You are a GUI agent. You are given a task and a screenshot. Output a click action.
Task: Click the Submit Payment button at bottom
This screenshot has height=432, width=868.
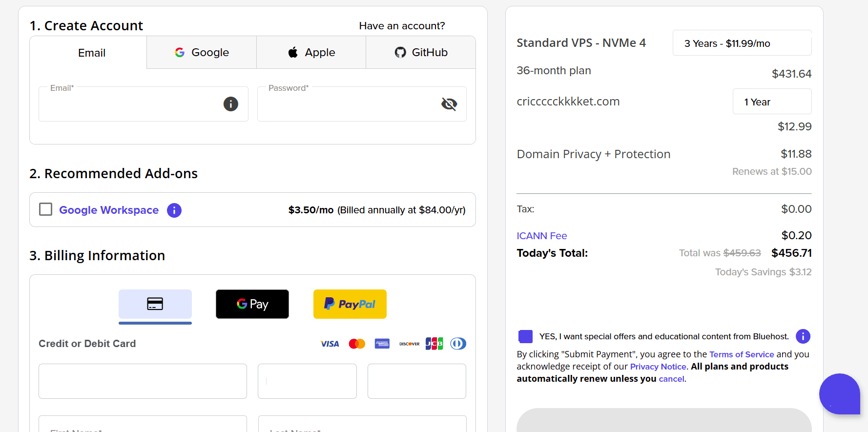tap(664, 420)
